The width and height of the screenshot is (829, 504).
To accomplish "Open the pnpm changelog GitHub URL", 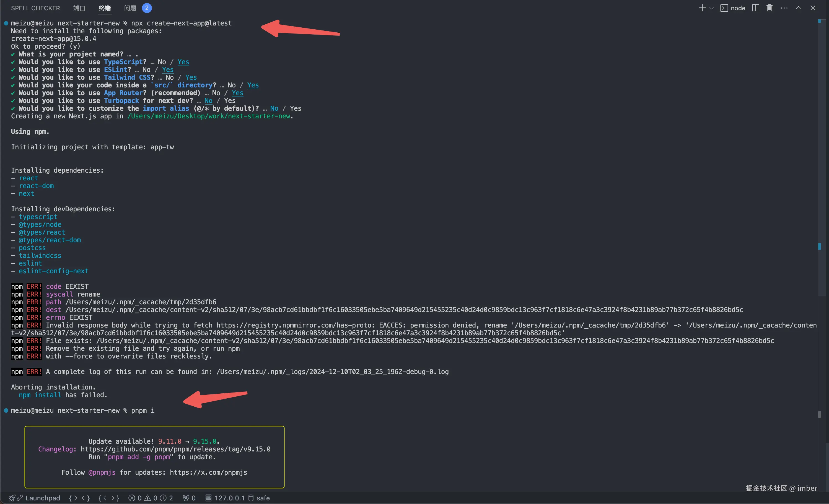I will coord(175,449).
